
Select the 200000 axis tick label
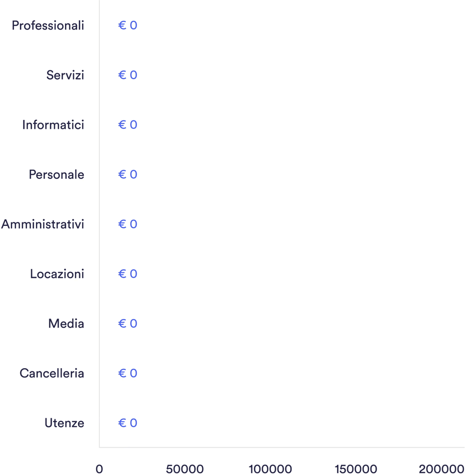click(x=441, y=469)
